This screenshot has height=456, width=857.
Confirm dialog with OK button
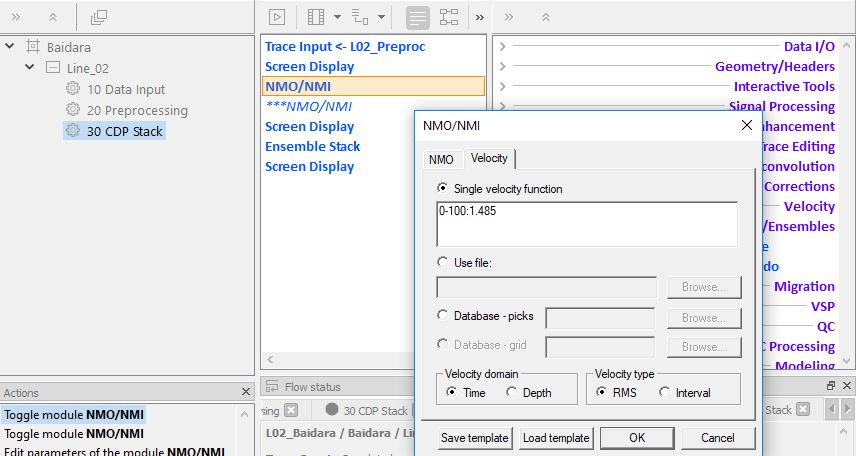(637, 438)
